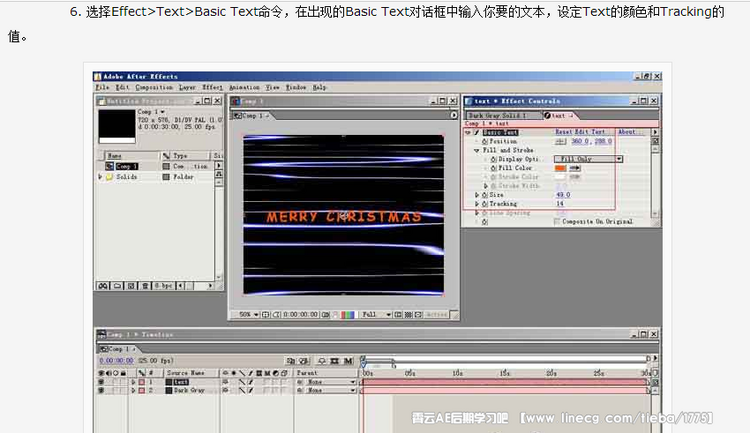
Task: Click the current time 0:00:00:00 in Comp viewer
Action: point(300,314)
